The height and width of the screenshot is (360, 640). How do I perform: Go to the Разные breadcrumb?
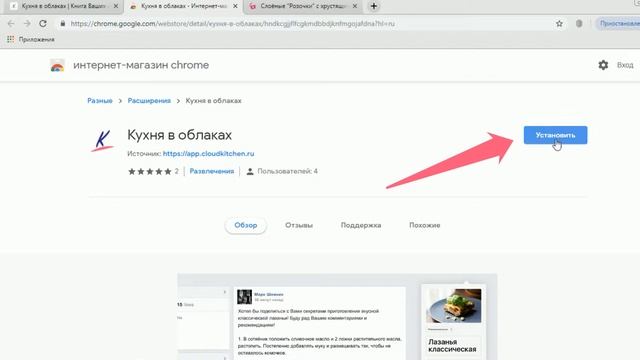click(100, 100)
